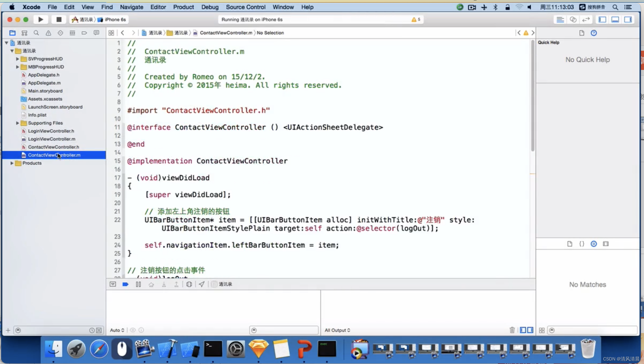The height and width of the screenshot is (364, 644).
Task: Toggle breakpoints activation in debug bar
Action: (125, 284)
